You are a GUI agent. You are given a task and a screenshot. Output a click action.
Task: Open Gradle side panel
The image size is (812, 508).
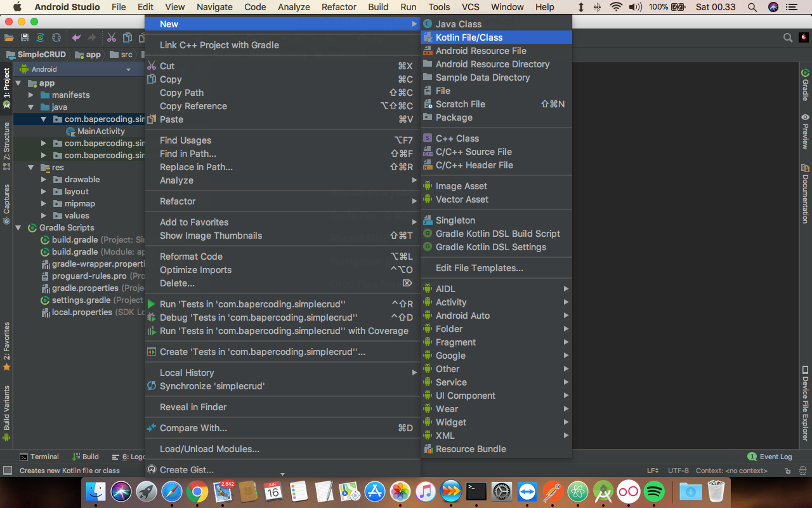[x=805, y=85]
